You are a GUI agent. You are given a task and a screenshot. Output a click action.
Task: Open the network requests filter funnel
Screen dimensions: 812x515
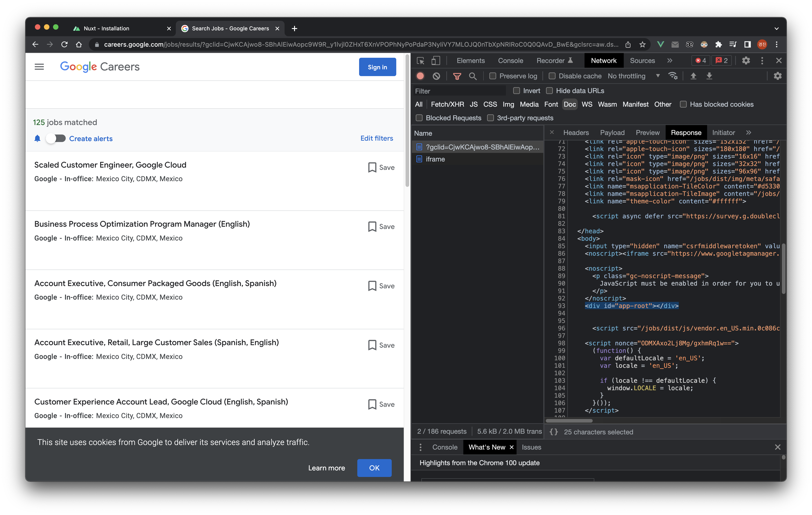point(457,76)
